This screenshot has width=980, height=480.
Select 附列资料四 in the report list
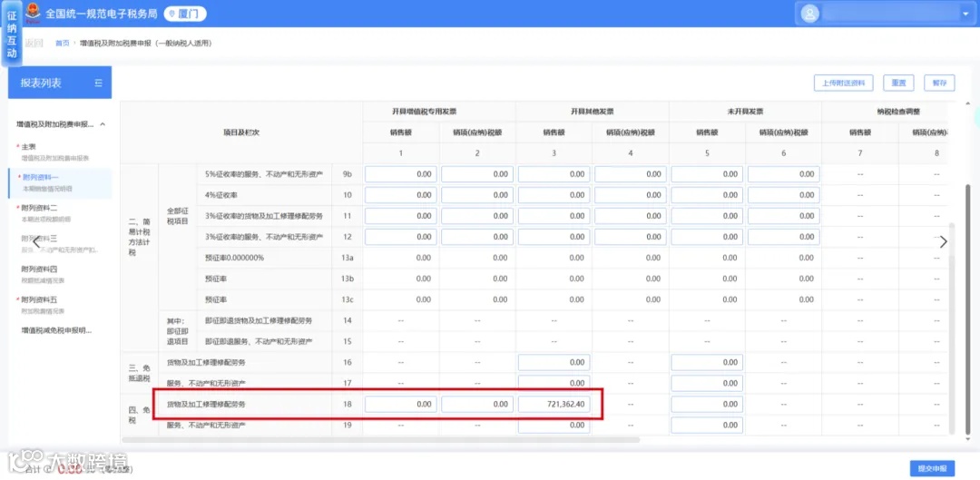click(60, 274)
